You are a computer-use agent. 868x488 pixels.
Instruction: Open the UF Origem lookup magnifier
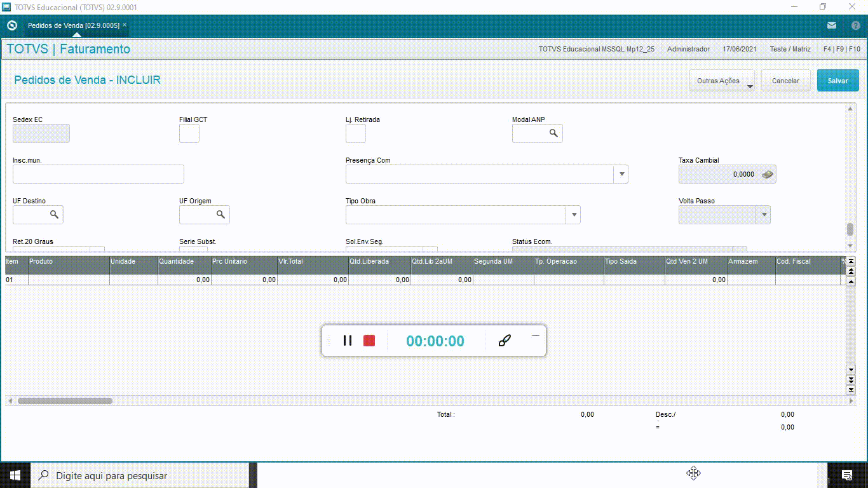tap(220, 215)
